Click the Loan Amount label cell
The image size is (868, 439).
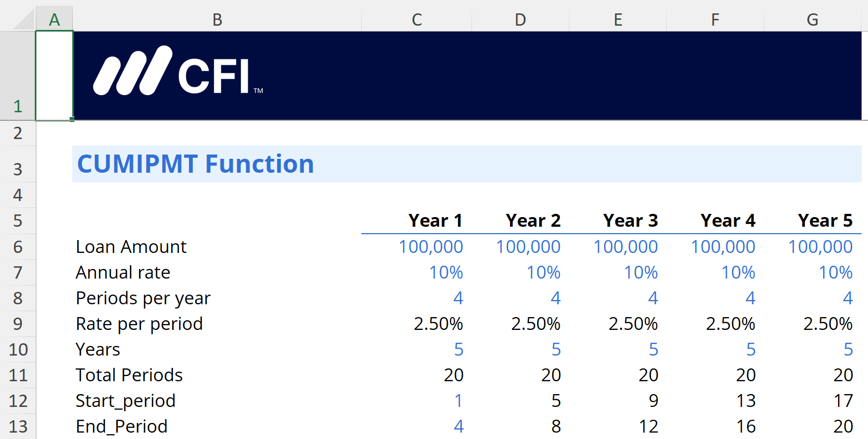point(131,247)
